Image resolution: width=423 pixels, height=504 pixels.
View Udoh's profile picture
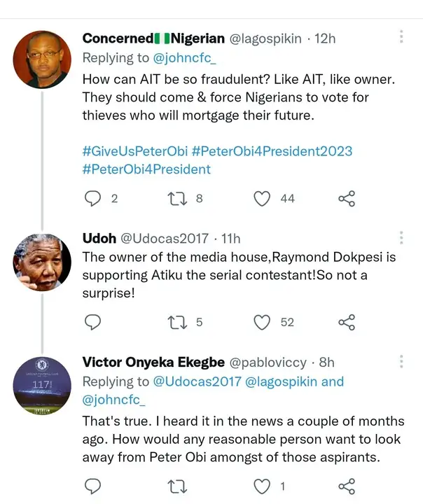click(x=42, y=261)
